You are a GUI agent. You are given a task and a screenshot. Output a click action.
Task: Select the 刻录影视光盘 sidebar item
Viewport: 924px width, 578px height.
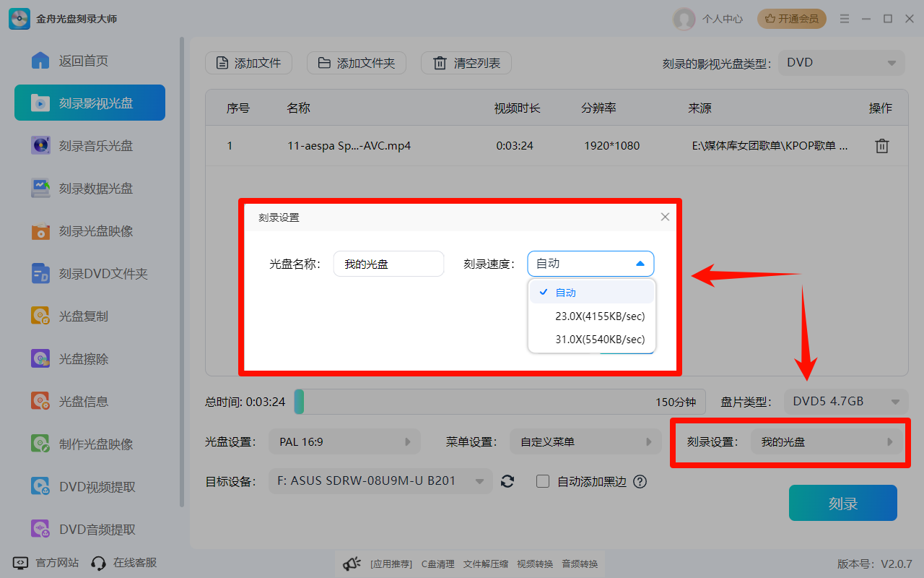pyautogui.click(x=90, y=103)
